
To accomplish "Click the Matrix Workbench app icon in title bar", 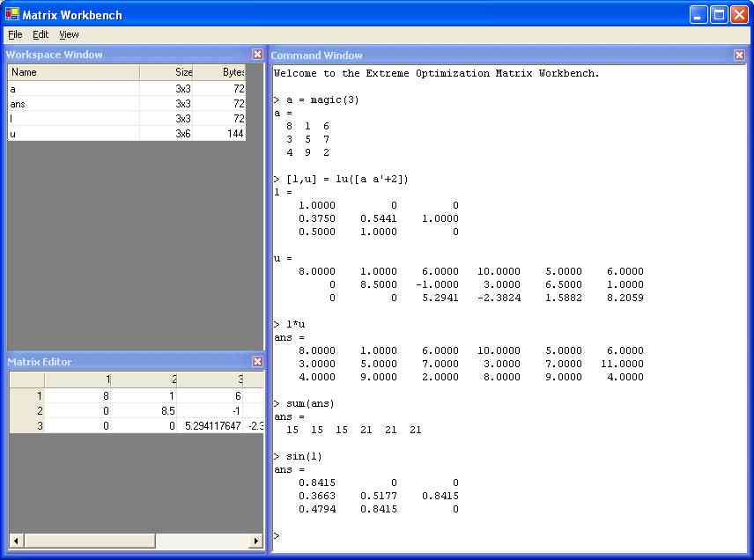I will tap(12, 14).
